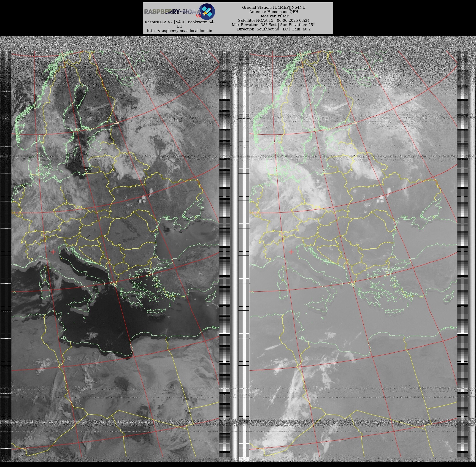This screenshot has width=476, height=467.
Task: Click the red ground station cross in right image
Action: coord(291,252)
